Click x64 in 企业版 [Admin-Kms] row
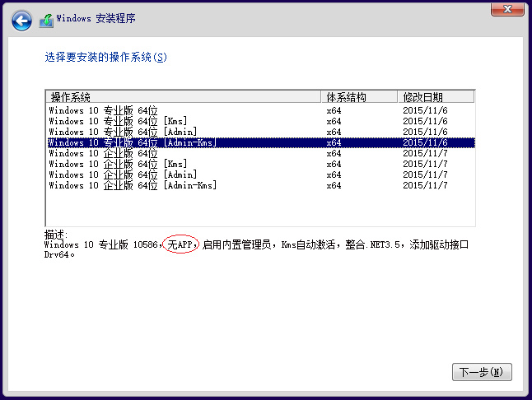 tap(334, 185)
